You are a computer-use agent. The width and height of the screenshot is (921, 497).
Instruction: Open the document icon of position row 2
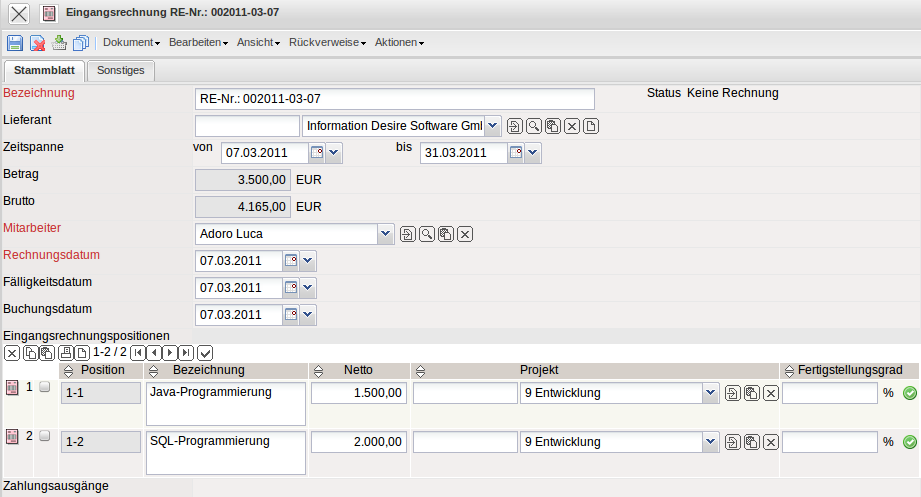12,436
